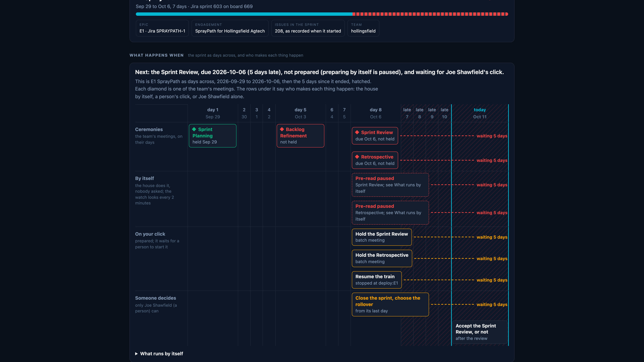Click Pre-read paused card for Retrospective
Image resolution: width=644 pixels, height=362 pixels.
(390, 212)
